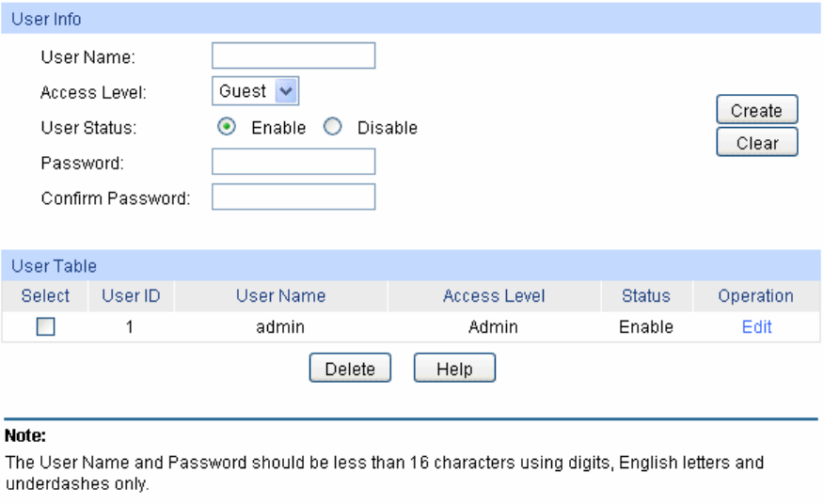Click the Select column header
Screen dimensions: 824x504
pyautogui.click(x=45, y=296)
